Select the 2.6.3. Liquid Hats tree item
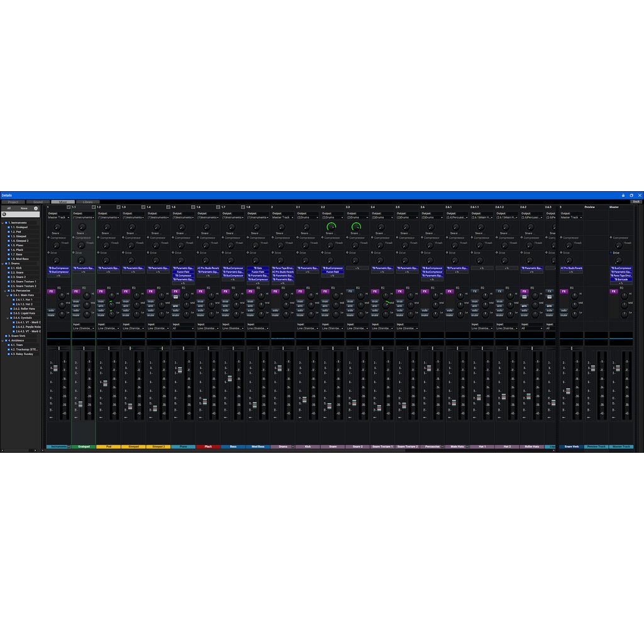The height and width of the screenshot is (644, 644). [25, 313]
